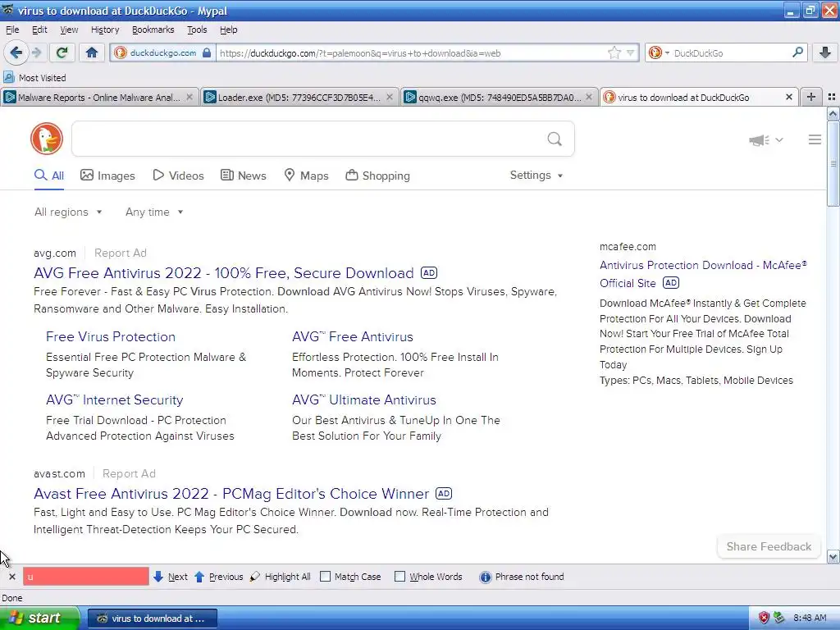Open the megaphone spread menu

click(765, 139)
